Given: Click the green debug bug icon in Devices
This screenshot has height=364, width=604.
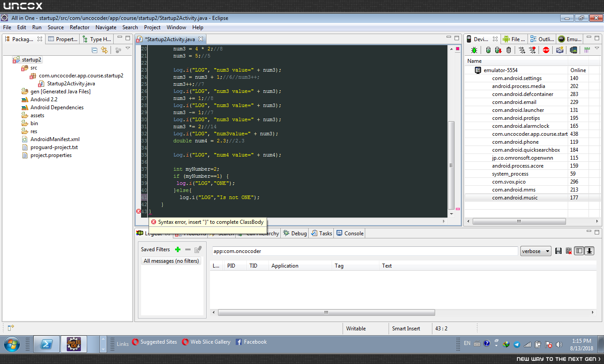Looking at the screenshot, I should pyautogui.click(x=474, y=50).
